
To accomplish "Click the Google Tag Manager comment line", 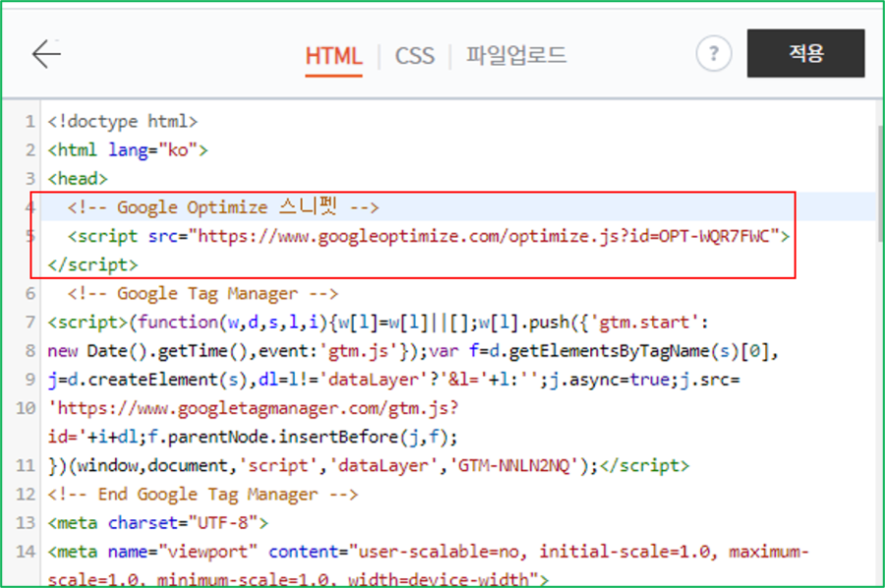I will (x=203, y=293).
